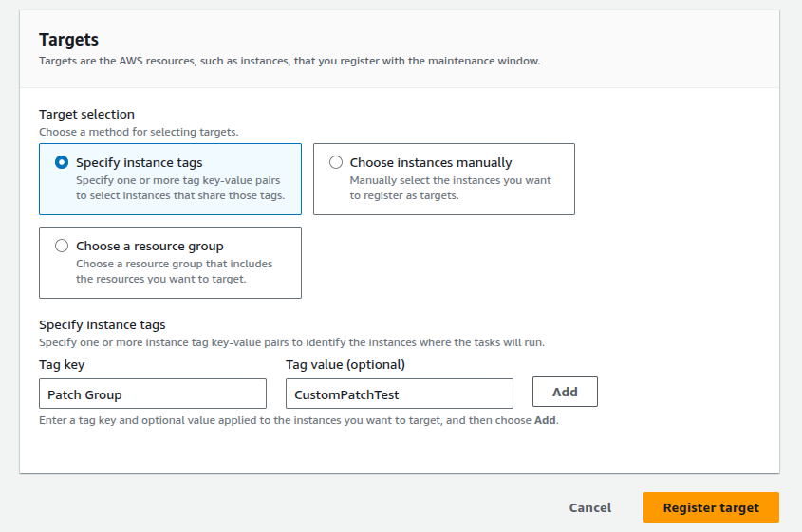Click the Tag value input containing CustomPatchTest
802x532 pixels.
[399, 394]
